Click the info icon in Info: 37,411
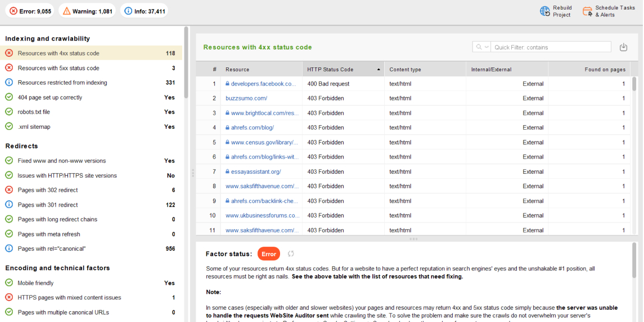The height and width of the screenshot is (322, 644). pos(128,11)
